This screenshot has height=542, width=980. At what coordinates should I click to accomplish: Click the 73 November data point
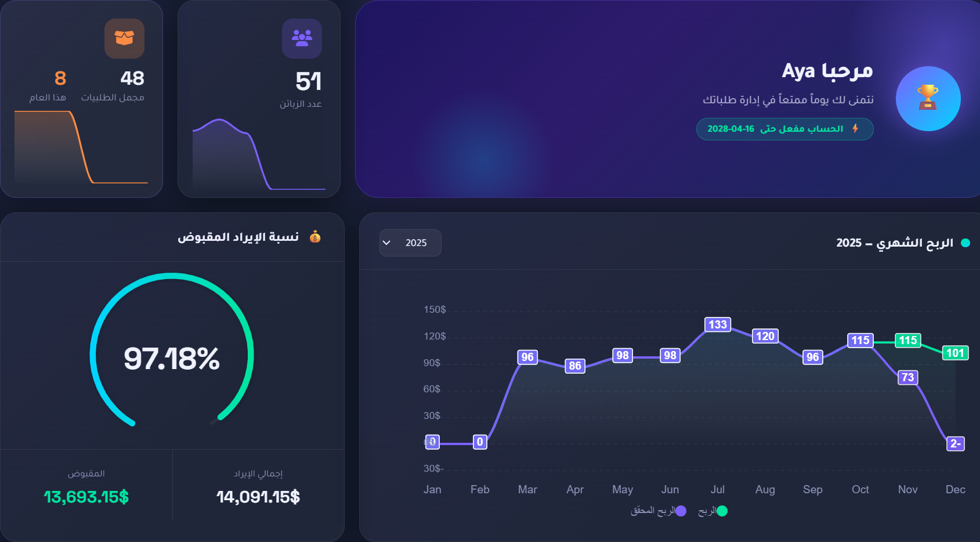coord(908,377)
